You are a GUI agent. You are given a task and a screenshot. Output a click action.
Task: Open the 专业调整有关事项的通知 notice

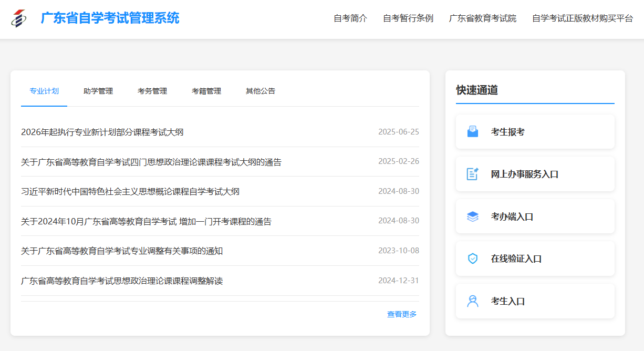pos(122,251)
